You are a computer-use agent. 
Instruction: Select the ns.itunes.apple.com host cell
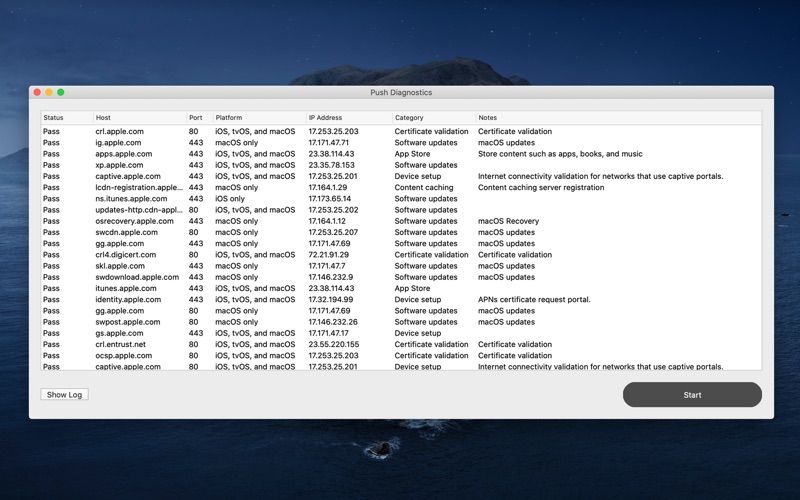pyautogui.click(x=131, y=198)
